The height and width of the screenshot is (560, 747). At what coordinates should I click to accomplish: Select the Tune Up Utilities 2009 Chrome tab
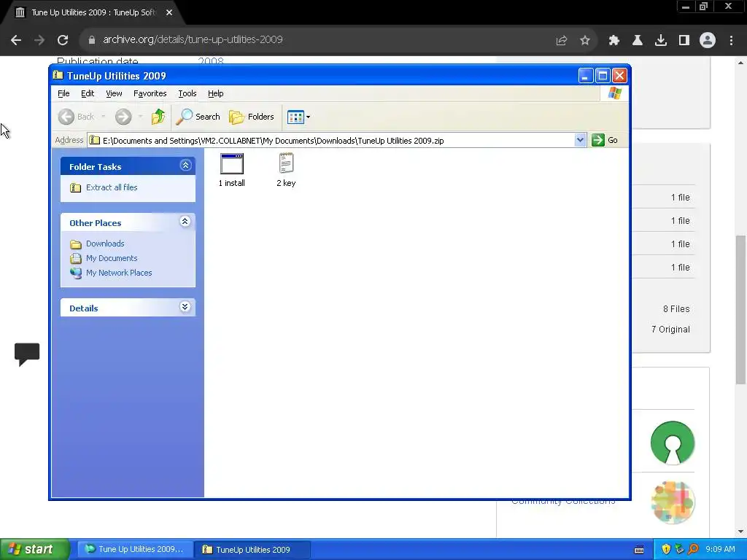pos(93,12)
